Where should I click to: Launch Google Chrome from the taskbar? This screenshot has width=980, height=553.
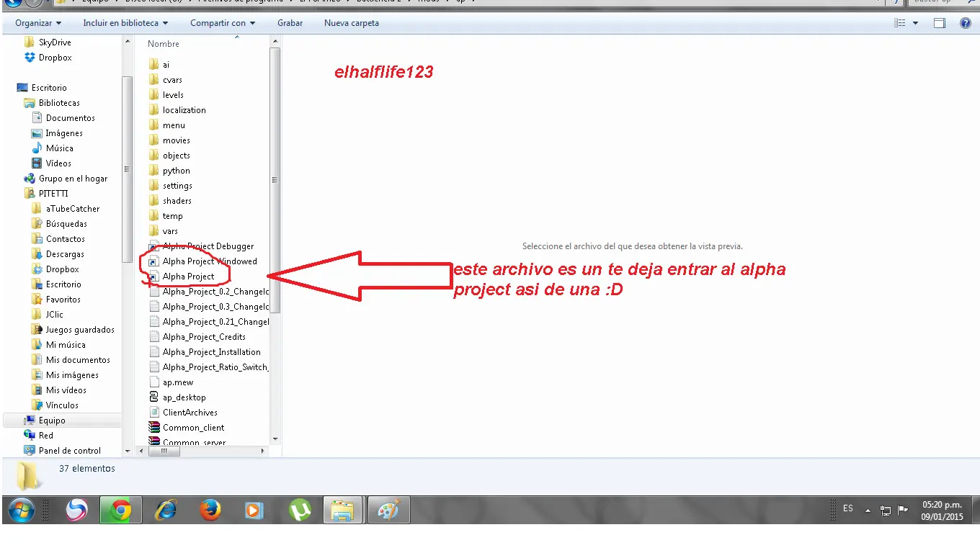(120, 511)
